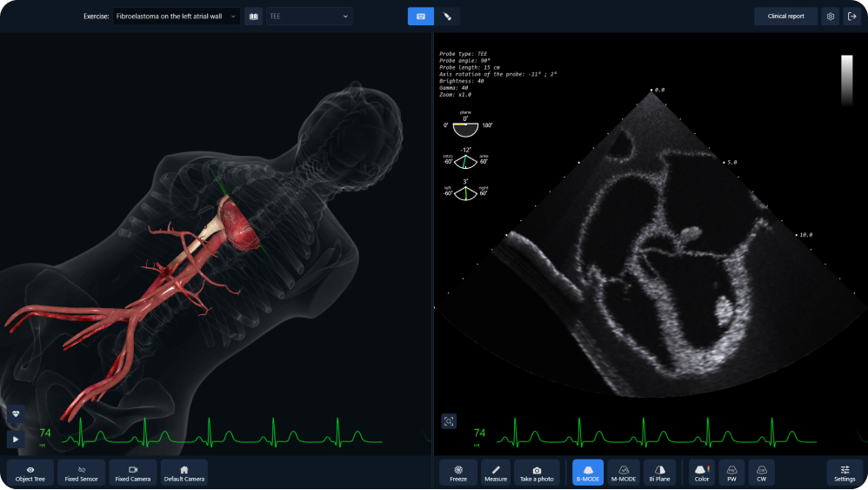
Task: Toggle the Fixed Camera option
Action: point(133,473)
